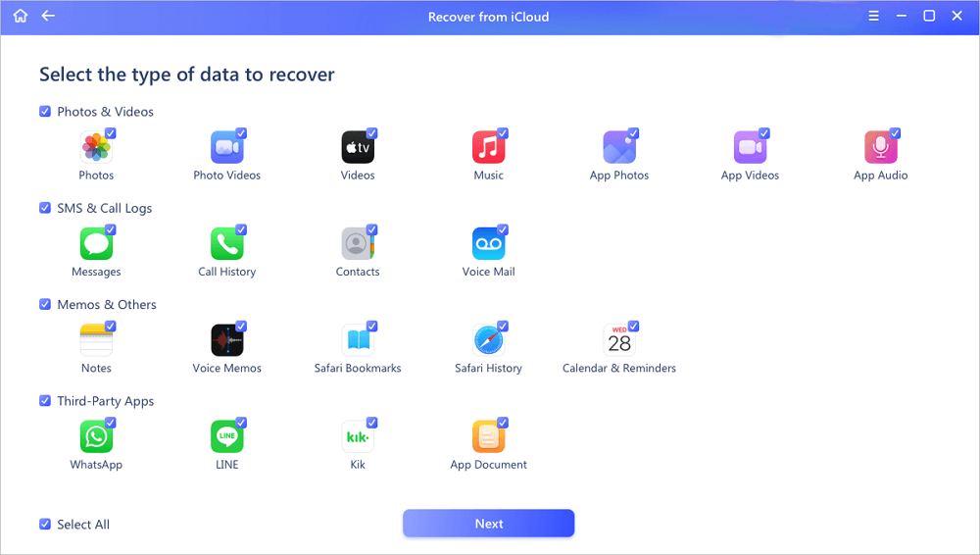Click the 'Voice Memos' label

click(227, 368)
